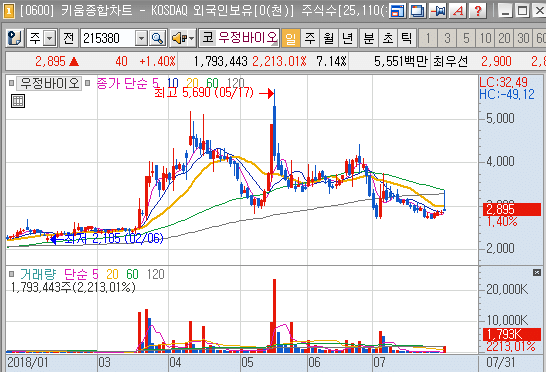The image size is (546, 372).
Task: Click the 최고 5,690 (05/17) high marker
Action: [204, 93]
